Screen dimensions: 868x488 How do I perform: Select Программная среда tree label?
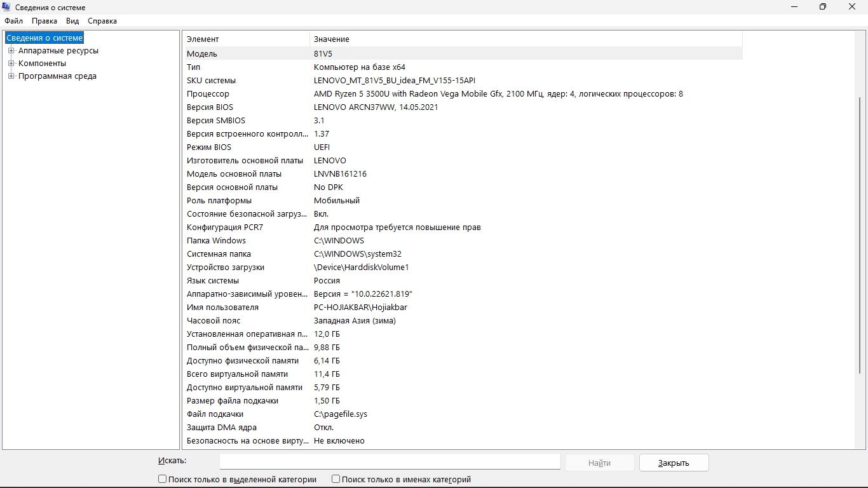tap(57, 76)
